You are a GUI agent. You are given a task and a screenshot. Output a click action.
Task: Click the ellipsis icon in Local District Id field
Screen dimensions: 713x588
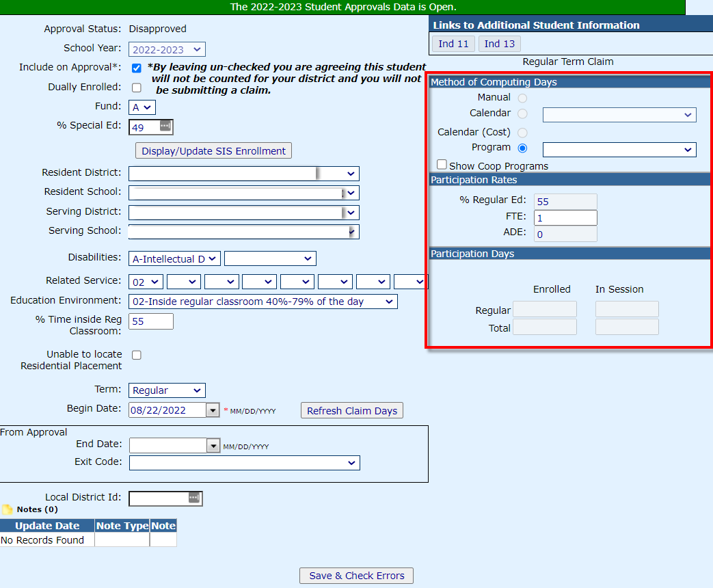coord(194,498)
